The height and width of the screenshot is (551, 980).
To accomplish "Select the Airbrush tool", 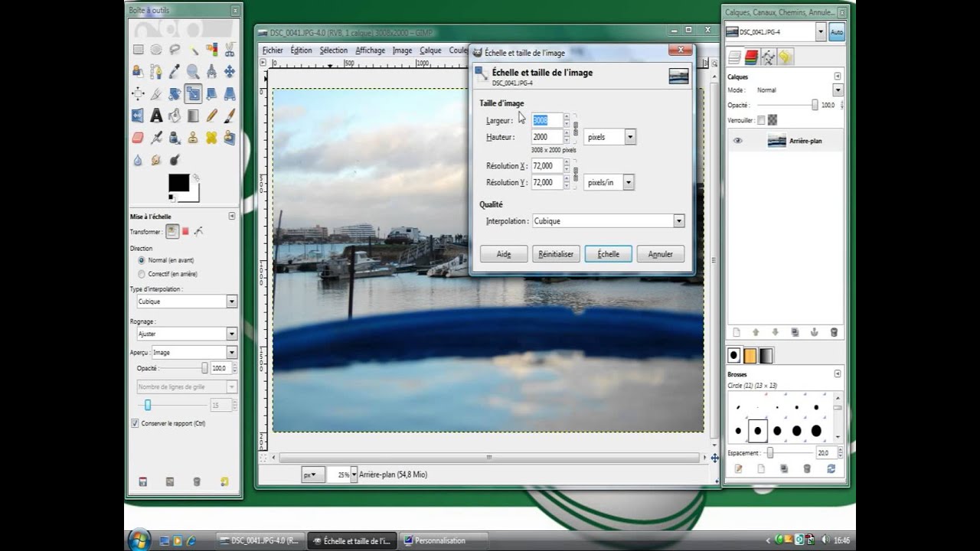I will point(156,138).
